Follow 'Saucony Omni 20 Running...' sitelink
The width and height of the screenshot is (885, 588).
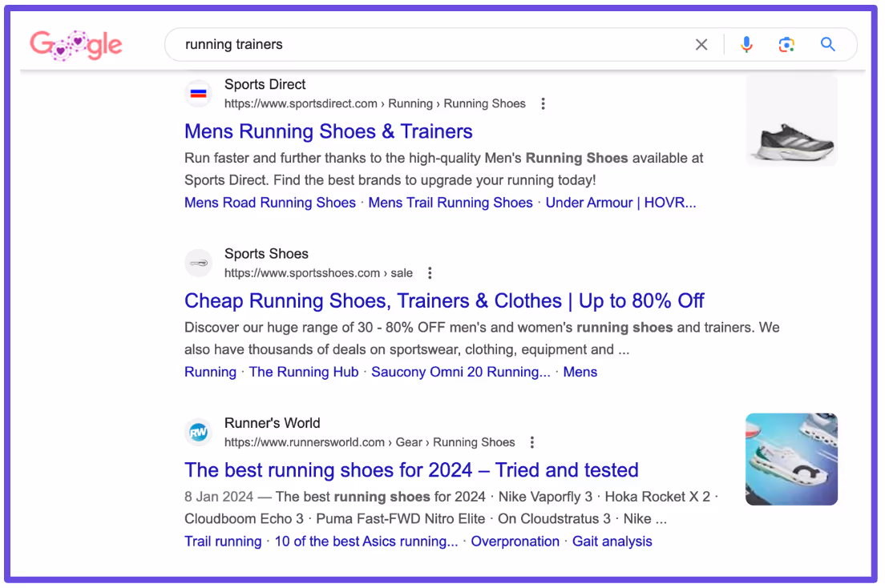(x=461, y=372)
